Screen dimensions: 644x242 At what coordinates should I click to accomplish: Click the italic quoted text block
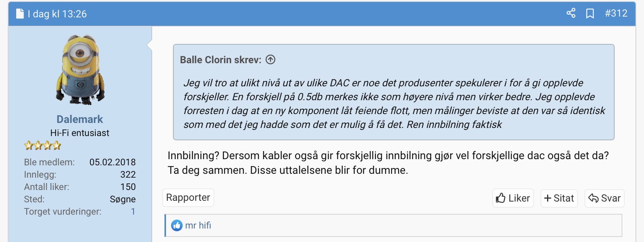tap(394, 103)
